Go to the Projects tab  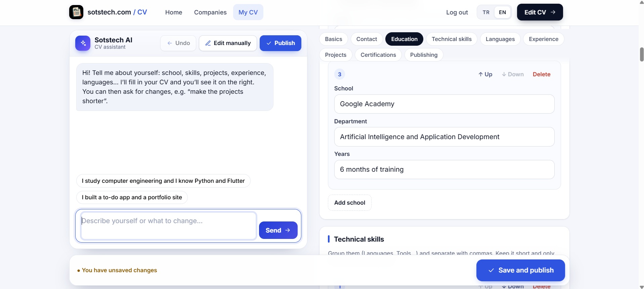click(336, 55)
